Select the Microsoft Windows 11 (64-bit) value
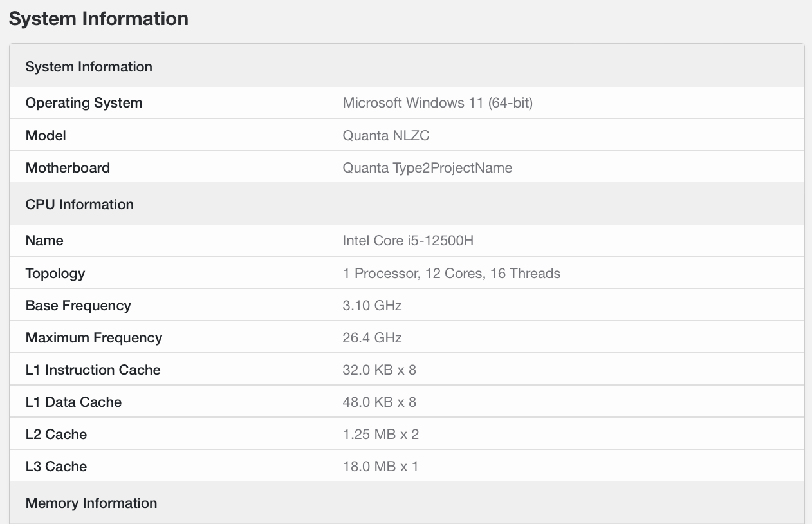This screenshot has height=524, width=812. 438,103
